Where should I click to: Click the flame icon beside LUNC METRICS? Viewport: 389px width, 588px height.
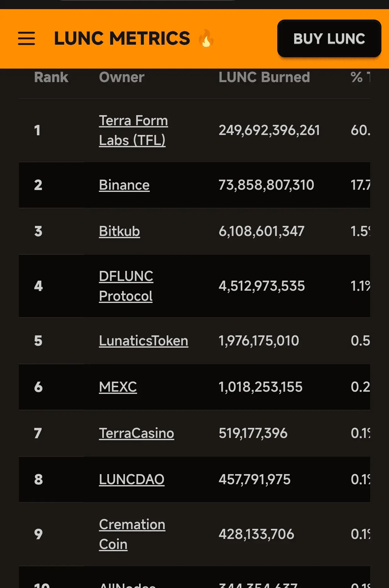tap(206, 38)
